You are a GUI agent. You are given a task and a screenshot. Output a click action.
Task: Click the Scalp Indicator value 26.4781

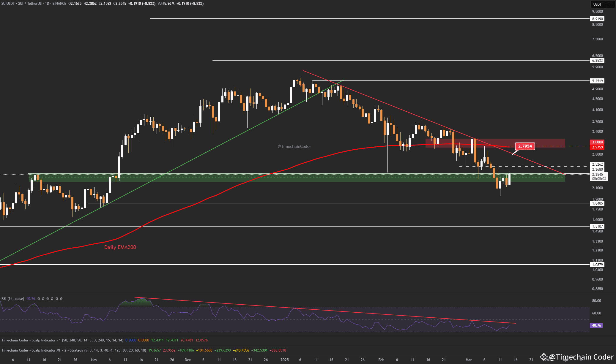point(187,340)
